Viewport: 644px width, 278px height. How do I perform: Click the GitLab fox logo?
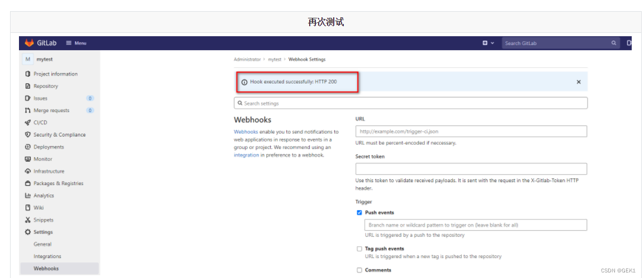point(29,43)
